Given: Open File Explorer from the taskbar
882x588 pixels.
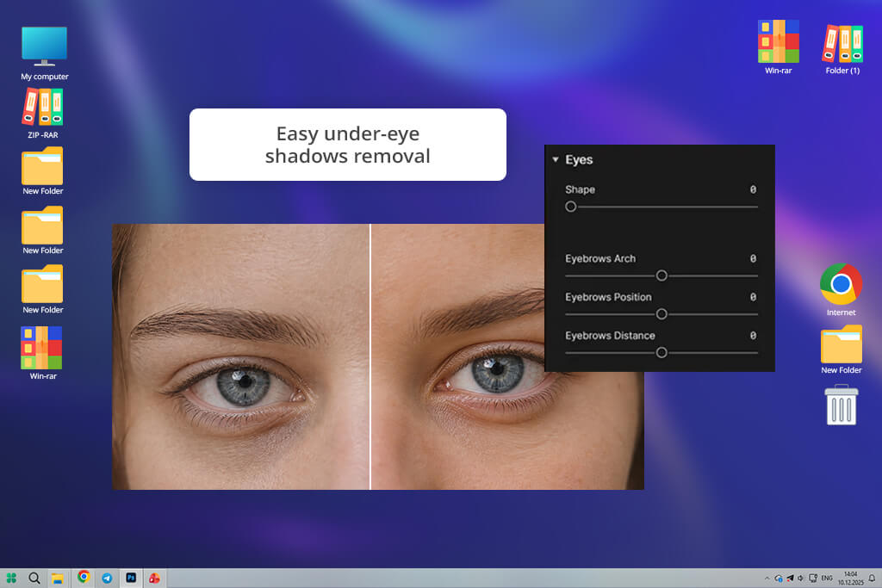Looking at the screenshot, I should coord(58,579).
